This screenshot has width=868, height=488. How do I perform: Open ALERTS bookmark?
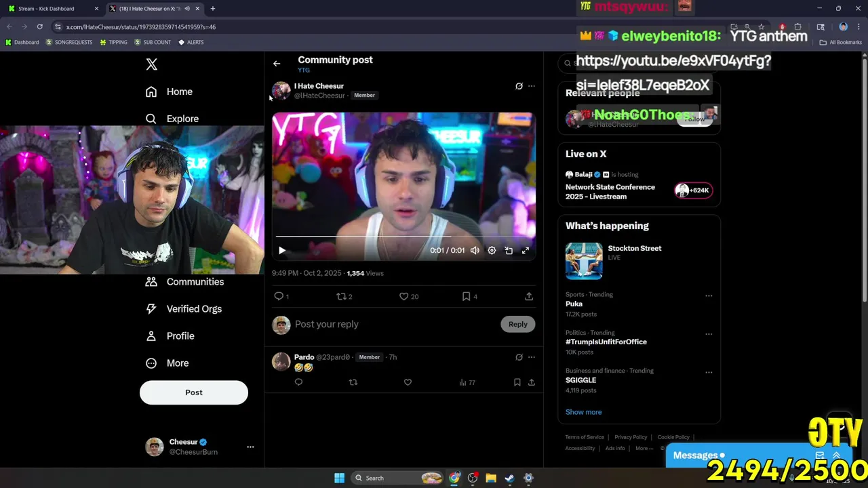191,42
